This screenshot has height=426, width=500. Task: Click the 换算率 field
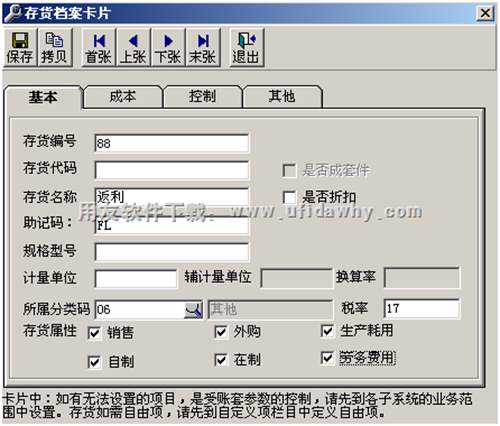coord(422,277)
